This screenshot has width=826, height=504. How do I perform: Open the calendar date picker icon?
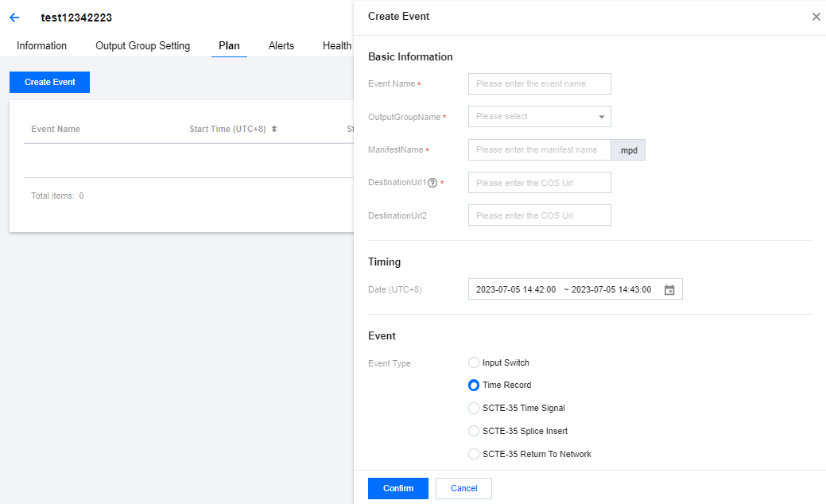669,290
